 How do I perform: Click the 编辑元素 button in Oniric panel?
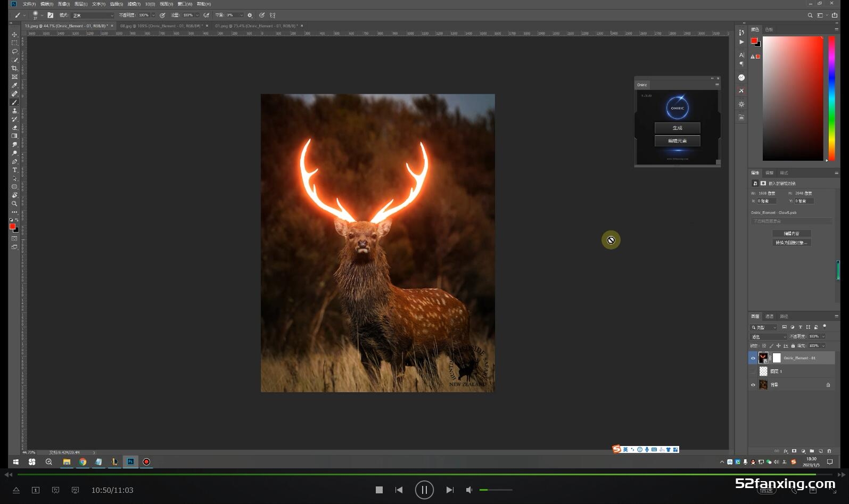click(677, 141)
